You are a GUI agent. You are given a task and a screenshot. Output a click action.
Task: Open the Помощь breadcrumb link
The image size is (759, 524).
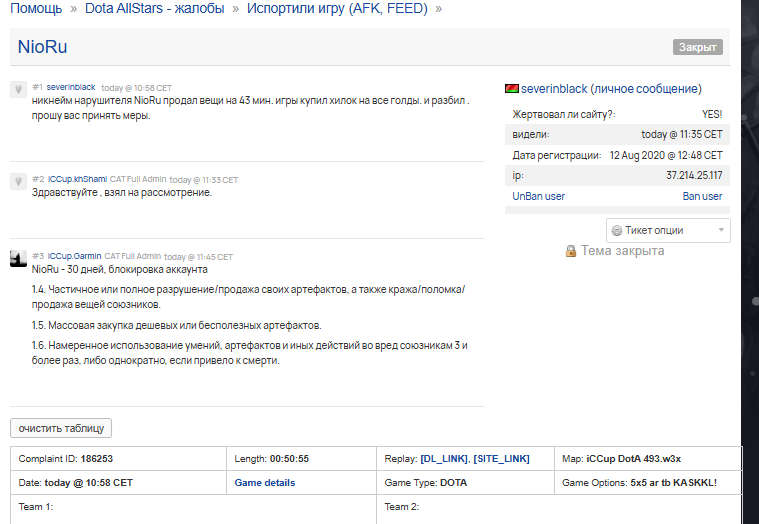tap(36, 8)
